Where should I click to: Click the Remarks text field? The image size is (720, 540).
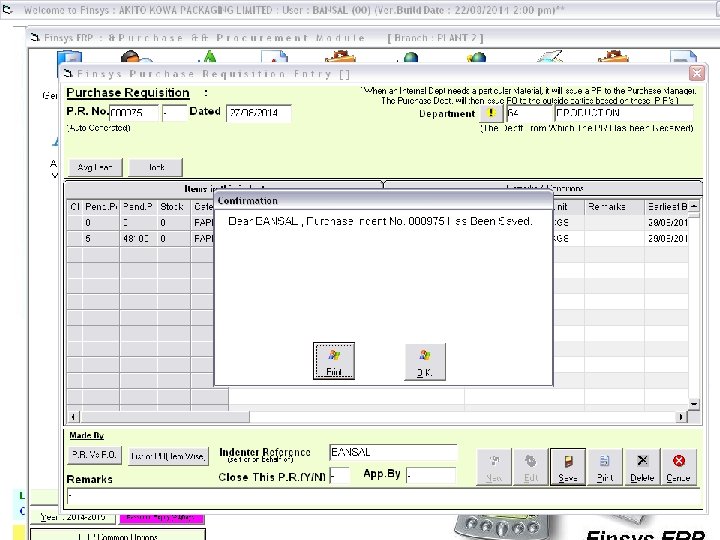coord(384,496)
